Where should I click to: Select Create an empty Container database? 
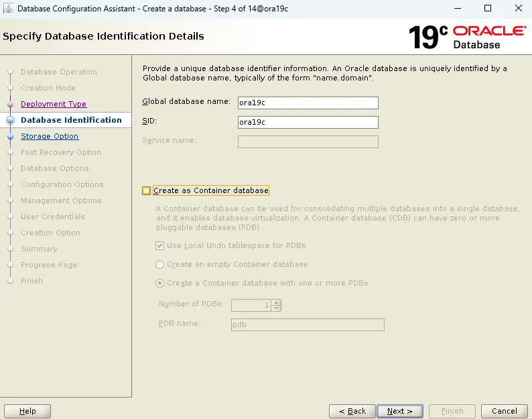point(160,264)
